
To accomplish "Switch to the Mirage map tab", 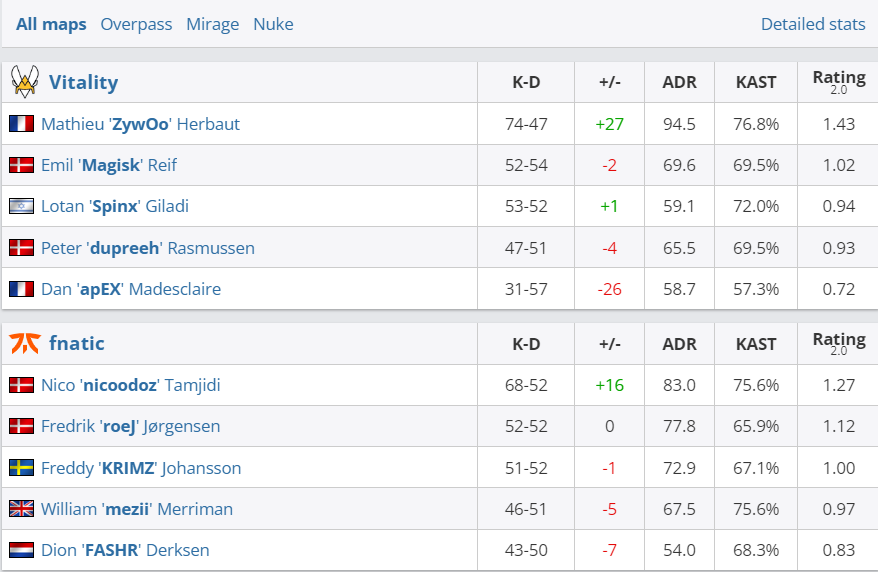I will pyautogui.click(x=212, y=24).
